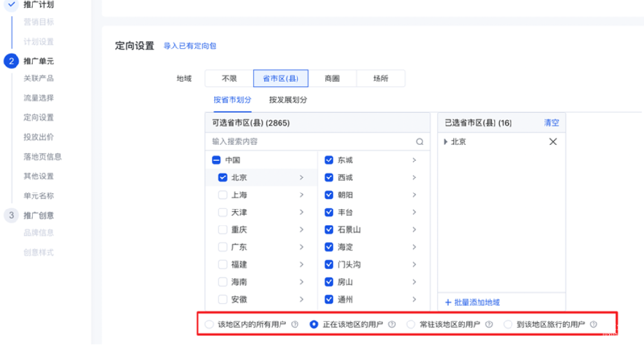Expand 广东 province chevron arrow
Image resolution: width=644 pixels, height=354 pixels.
click(301, 247)
